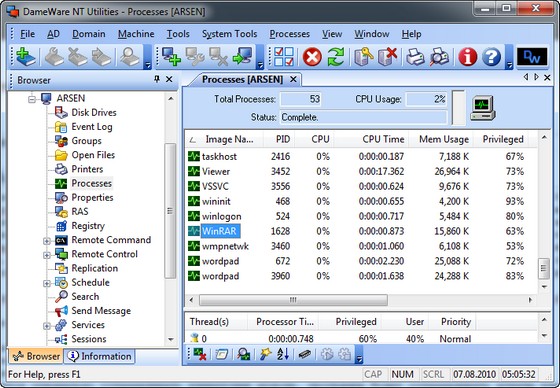Click the blue help question mark icon
Viewport: 560px width, 388px height.
point(491,57)
